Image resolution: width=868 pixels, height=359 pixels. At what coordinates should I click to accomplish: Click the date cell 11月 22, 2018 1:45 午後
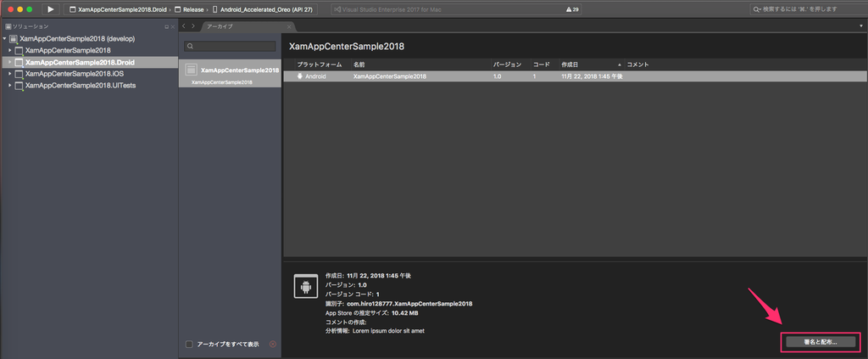point(592,76)
